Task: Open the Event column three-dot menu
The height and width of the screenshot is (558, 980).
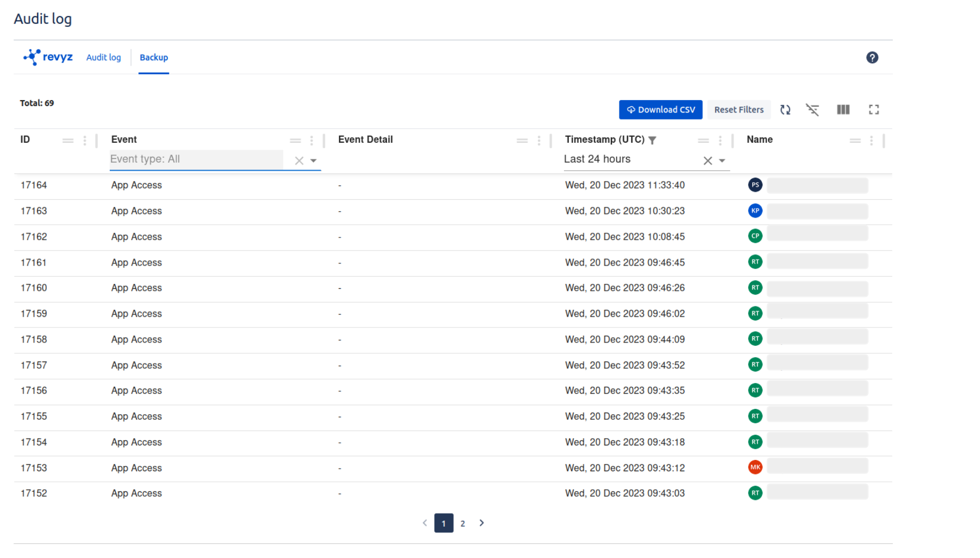Action: pyautogui.click(x=312, y=141)
